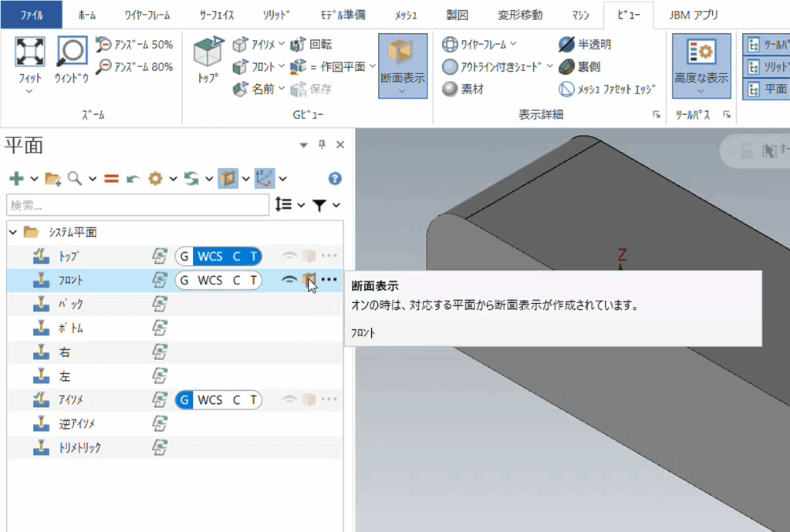This screenshot has height=532, width=790.
Task: Click the 素材 (stock) display icon
Action: tap(451, 89)
